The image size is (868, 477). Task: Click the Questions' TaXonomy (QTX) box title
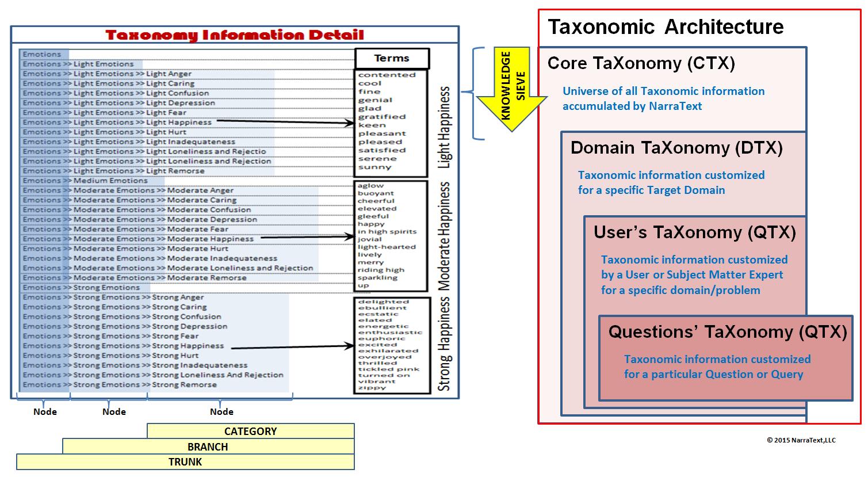click(x=727, y=332)
